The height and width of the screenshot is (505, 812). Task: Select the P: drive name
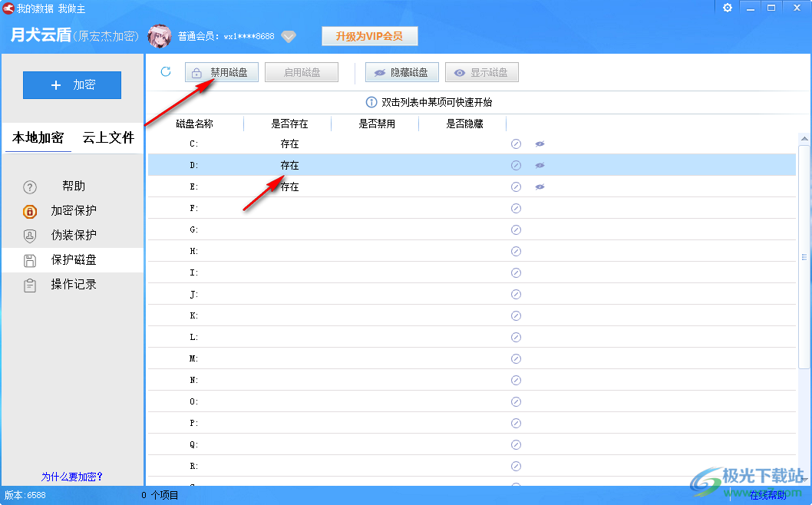tap(193, 423)
